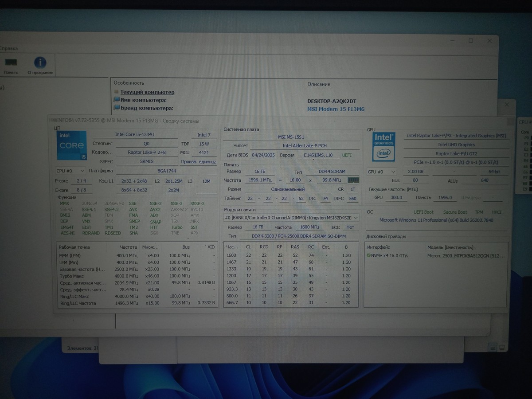
Task: Click the green status icon of the NVMe drive
Action: (368, 256)
